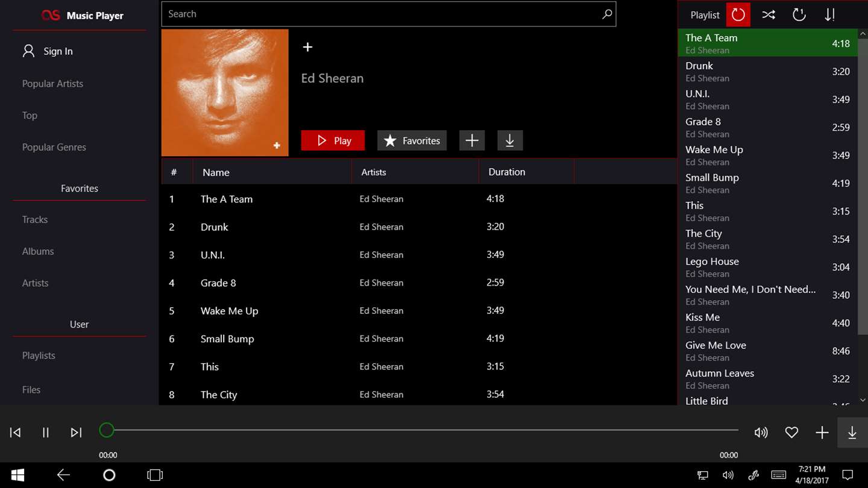The height and width of the screenshot is (488, 868).
Task: Play 'Autumn Leaves' from the playlist
Action: coord(768,378)
